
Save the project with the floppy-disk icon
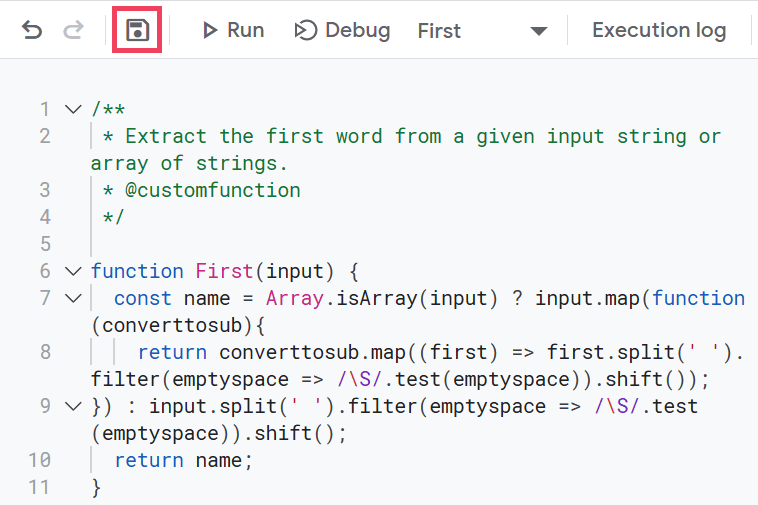[x=137, y=30]
